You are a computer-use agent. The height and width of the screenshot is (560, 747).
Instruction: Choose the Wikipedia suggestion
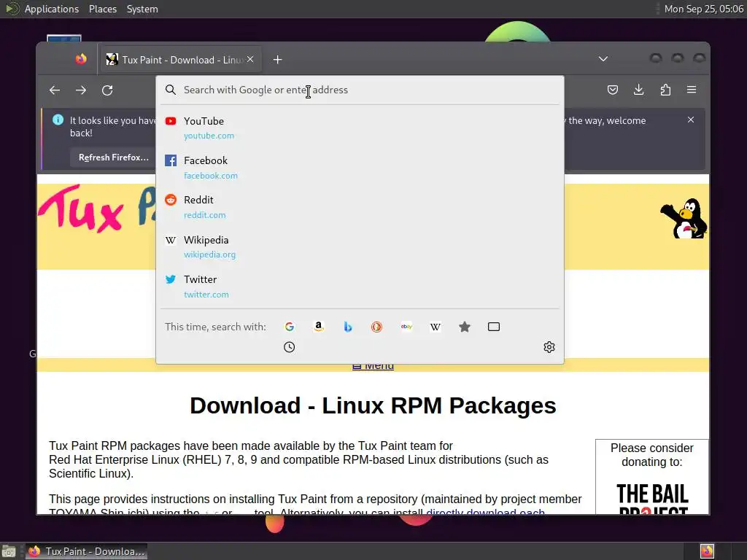coord(360,246)
